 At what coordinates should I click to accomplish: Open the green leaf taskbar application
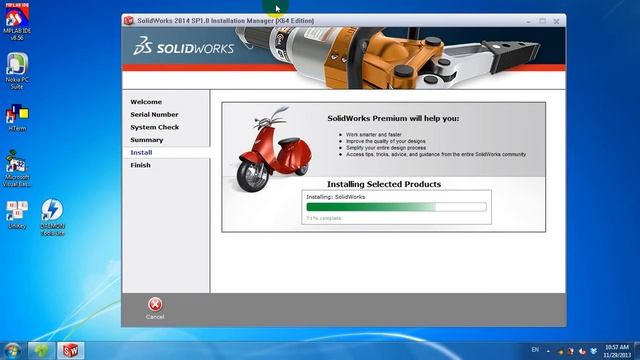pos(41,351)
